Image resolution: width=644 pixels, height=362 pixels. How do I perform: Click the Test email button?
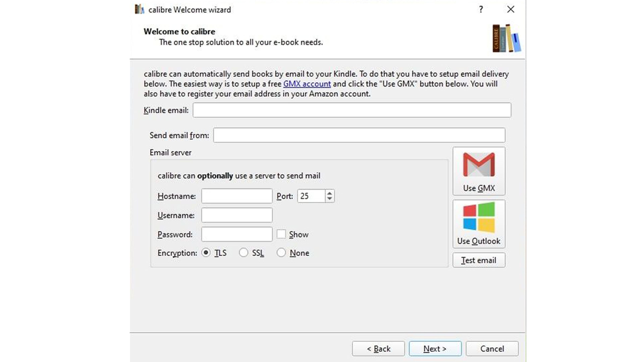[479, 260]
